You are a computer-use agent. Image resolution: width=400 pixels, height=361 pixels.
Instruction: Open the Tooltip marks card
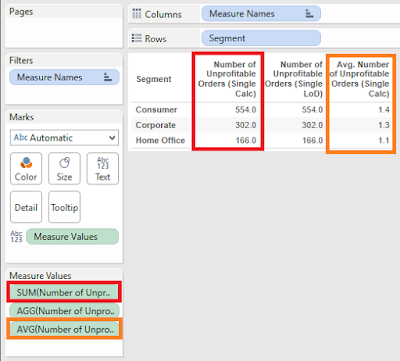coord(64,207)
